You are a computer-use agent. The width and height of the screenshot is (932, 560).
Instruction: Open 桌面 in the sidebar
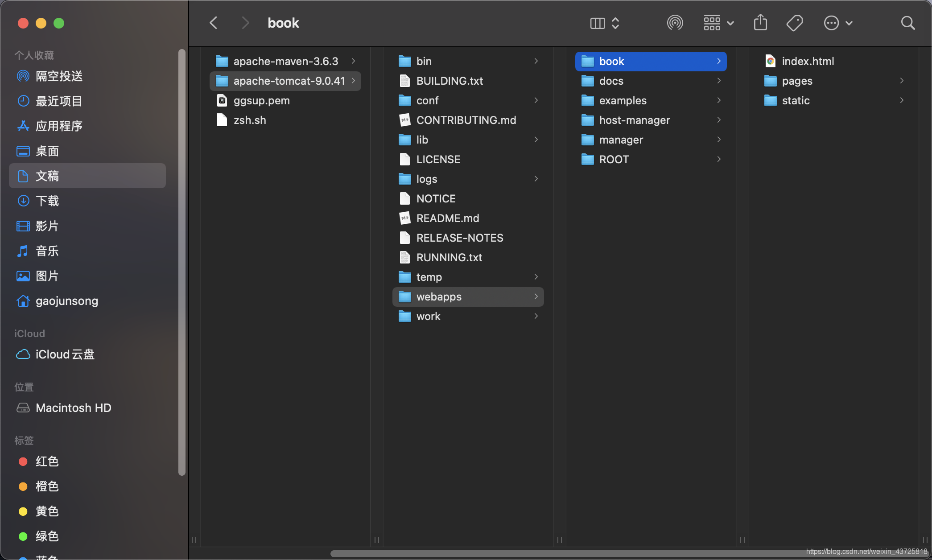point(87,151)
